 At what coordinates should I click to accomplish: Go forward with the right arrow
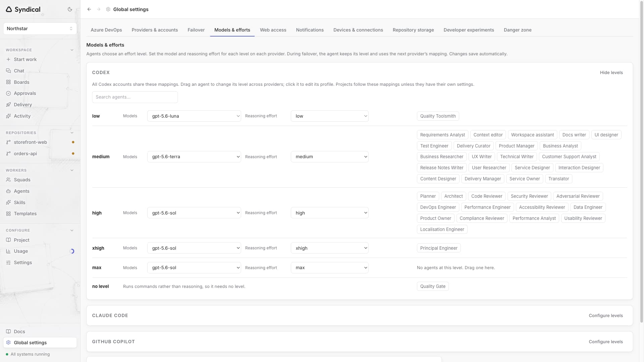tap(99, 9)
